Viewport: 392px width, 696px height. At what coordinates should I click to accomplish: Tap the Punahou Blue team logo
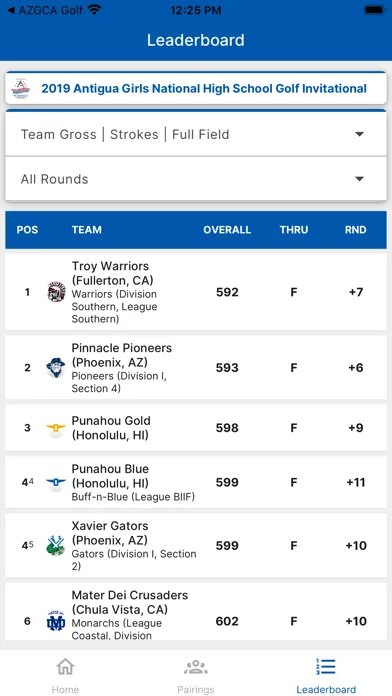(56, 482)
